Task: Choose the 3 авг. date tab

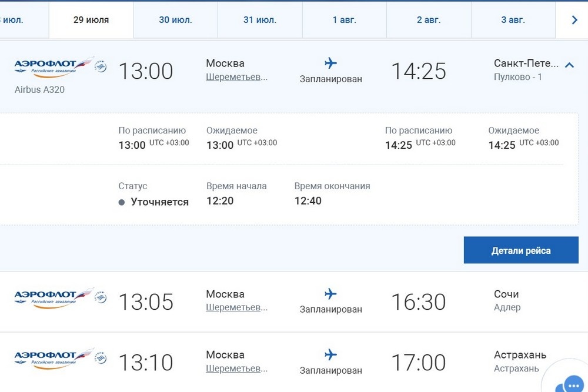Action: click(x=513, y=20)
